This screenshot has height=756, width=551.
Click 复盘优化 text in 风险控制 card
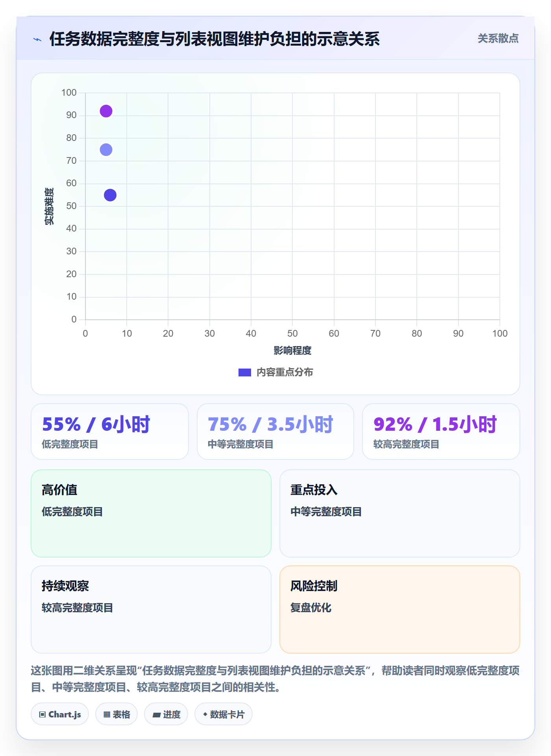311,608
